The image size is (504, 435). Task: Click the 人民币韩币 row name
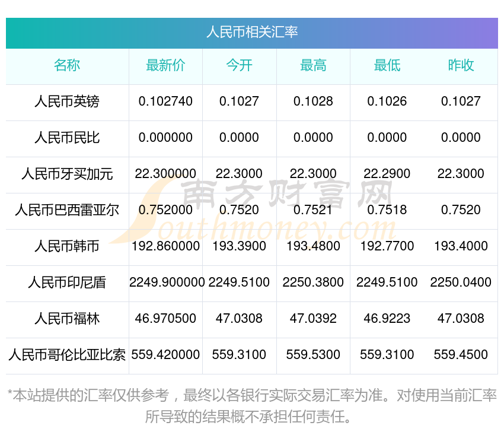tap(67, 246)
